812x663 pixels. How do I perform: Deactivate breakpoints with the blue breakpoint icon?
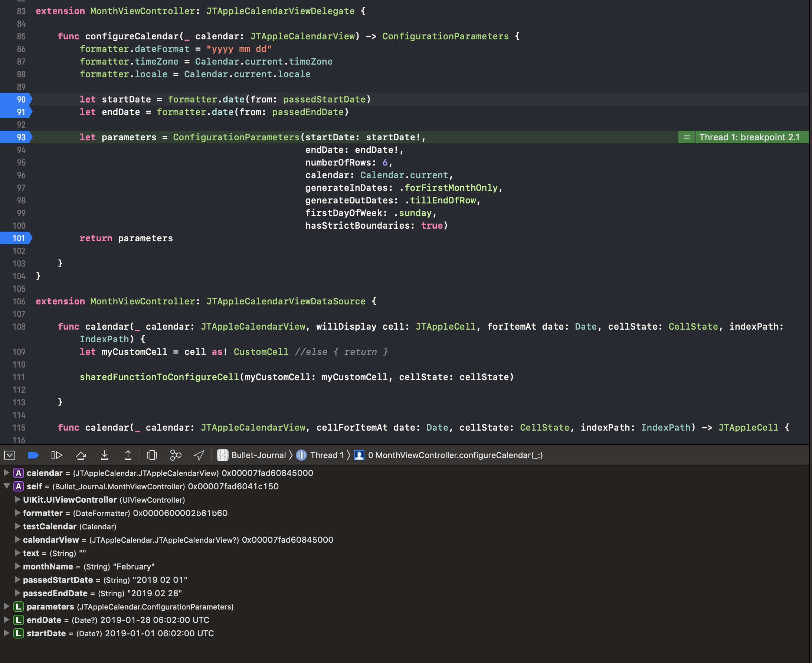[x=33, y=455]
